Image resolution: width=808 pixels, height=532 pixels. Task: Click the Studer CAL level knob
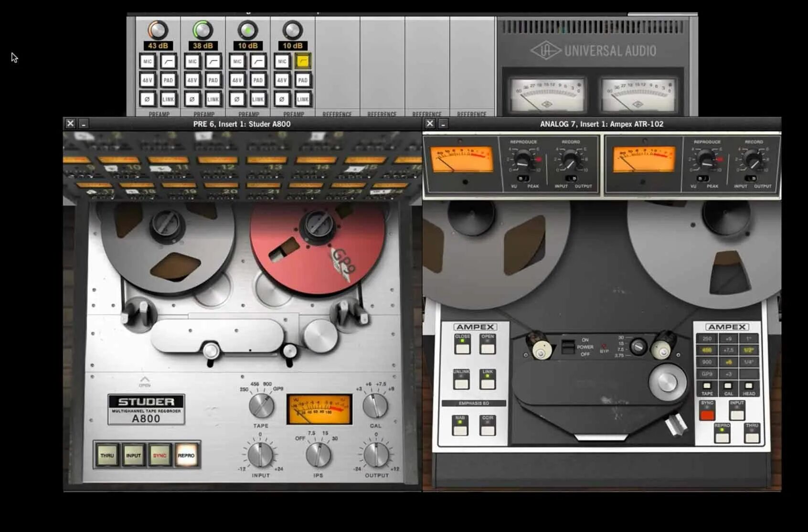click(375, 406)
